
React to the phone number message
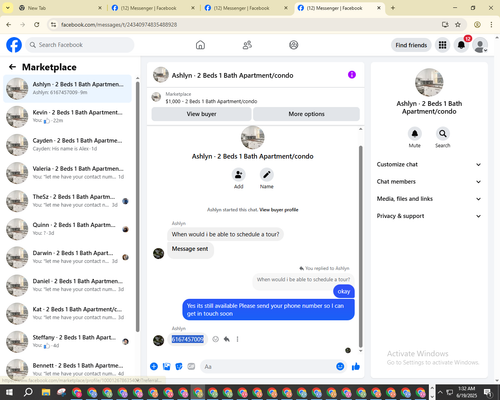tap(216, 339)
